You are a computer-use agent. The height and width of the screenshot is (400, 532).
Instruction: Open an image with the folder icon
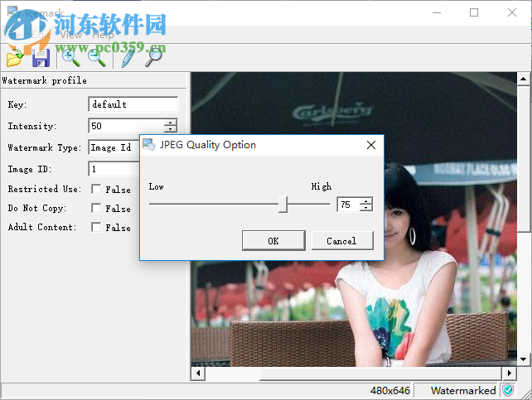[15, 58]
